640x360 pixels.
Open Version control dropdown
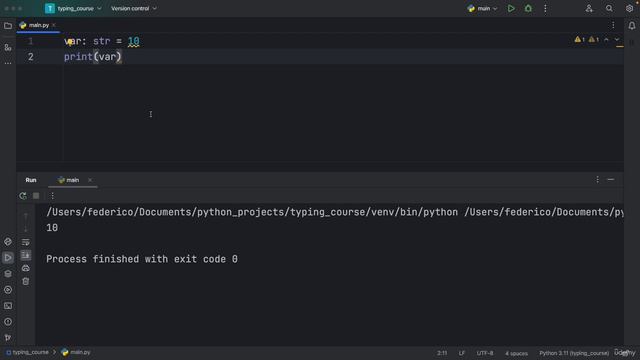133,8
